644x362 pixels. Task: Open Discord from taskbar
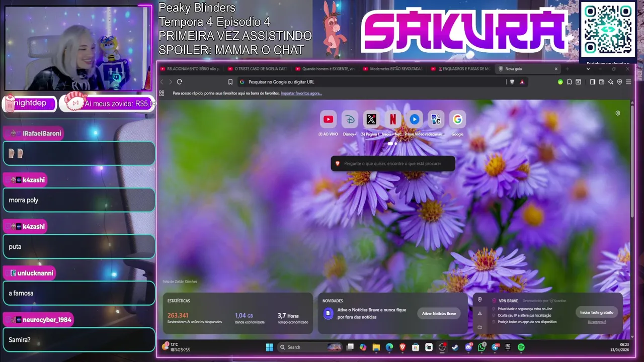[x=469, y=347]
